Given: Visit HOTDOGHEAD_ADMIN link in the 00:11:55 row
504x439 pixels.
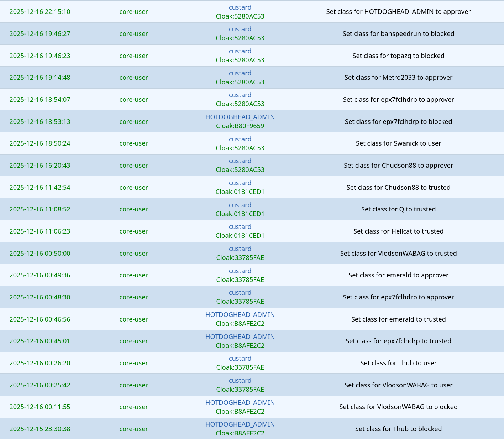Looking at the screenshot, I should point(240,403).
